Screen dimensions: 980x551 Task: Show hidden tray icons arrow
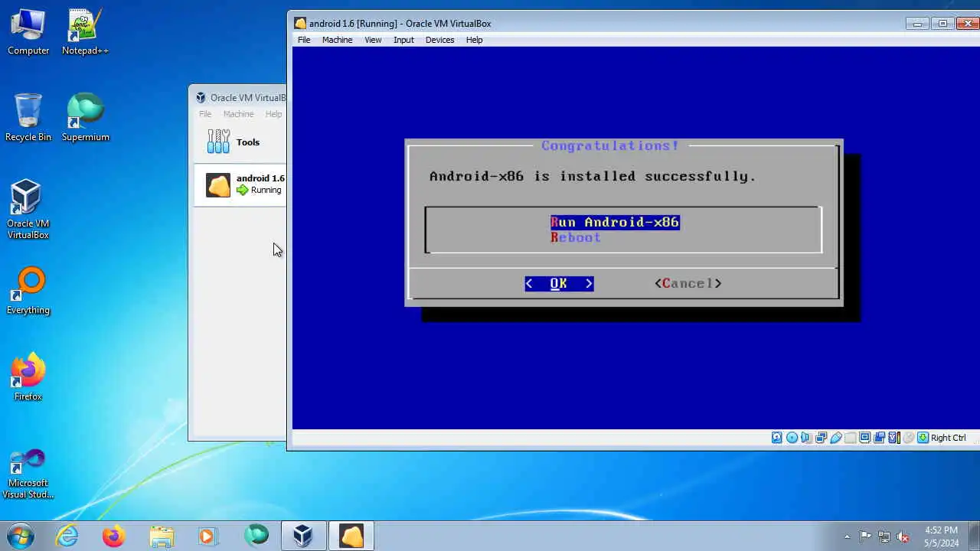(847, 536)
